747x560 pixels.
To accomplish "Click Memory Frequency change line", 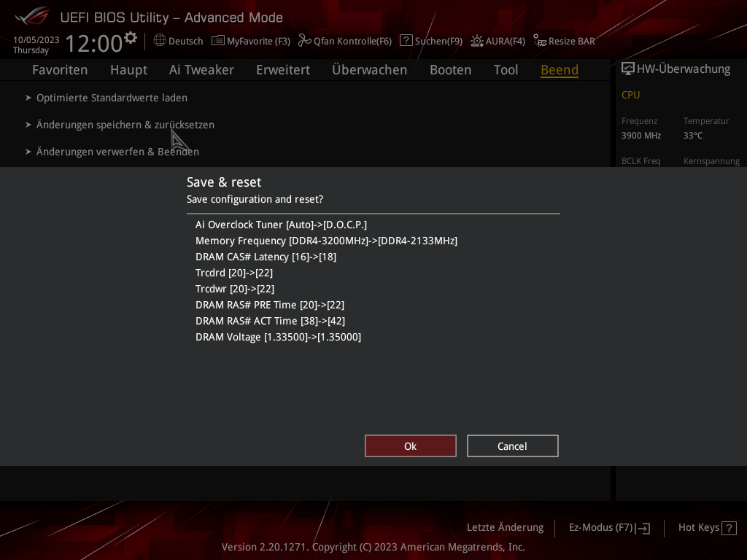I will [x=326, y=241].
